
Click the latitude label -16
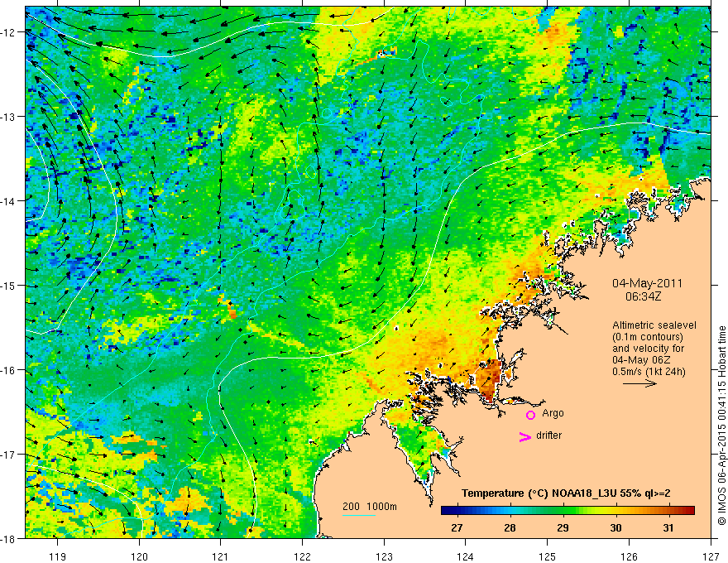[x=9, y=370]
